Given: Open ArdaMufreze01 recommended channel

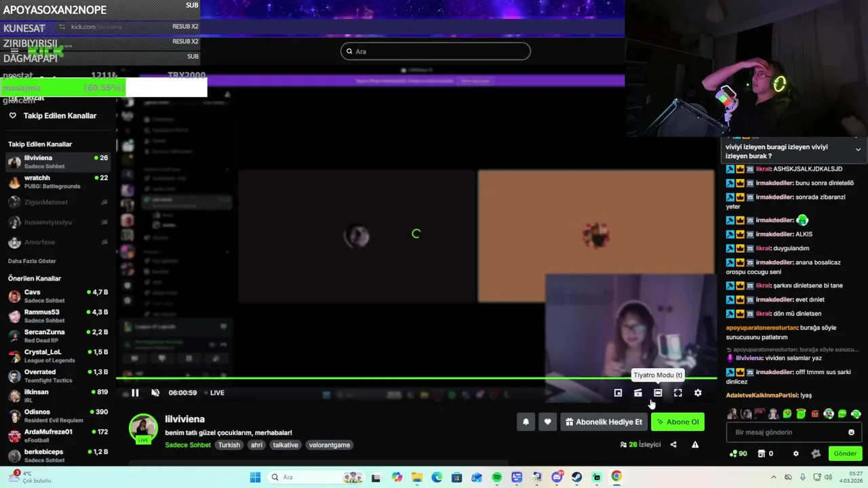Looking at the screenshot, I should tap(58, 435).
